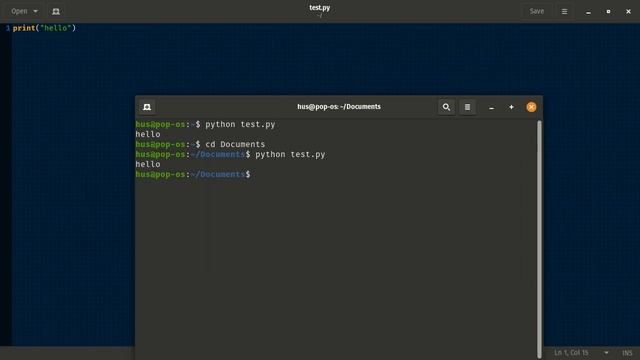The height and width of the screenshot is (360, 640).
Task: Open the text editor hamburger menu
Action: [564, 11]
